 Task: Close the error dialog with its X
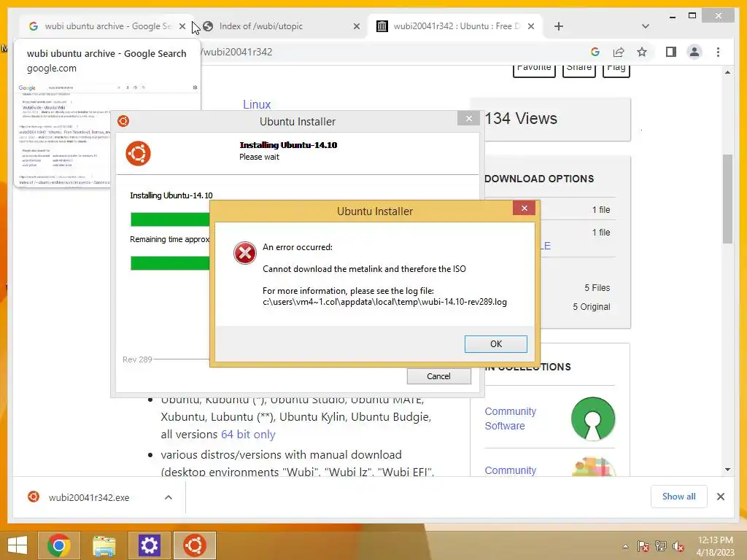coord(524,208)
